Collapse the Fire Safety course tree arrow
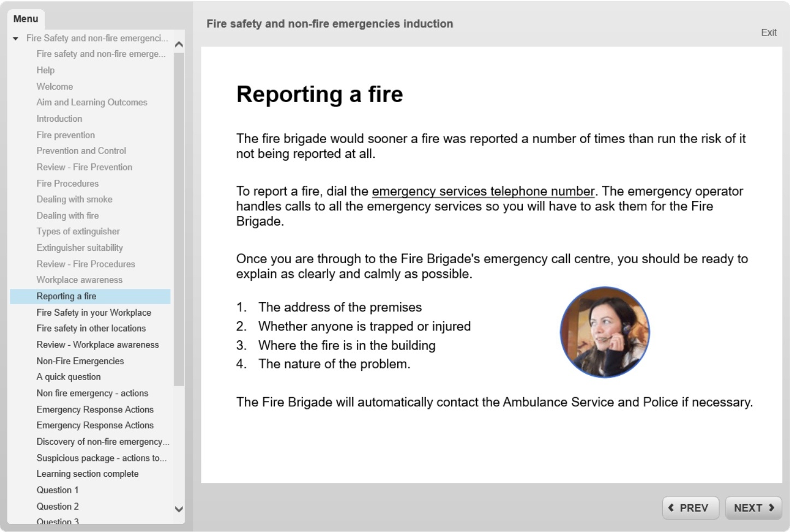Image resolution: width=790 pixels, height=532 pixels. click(x=16, y=38)
